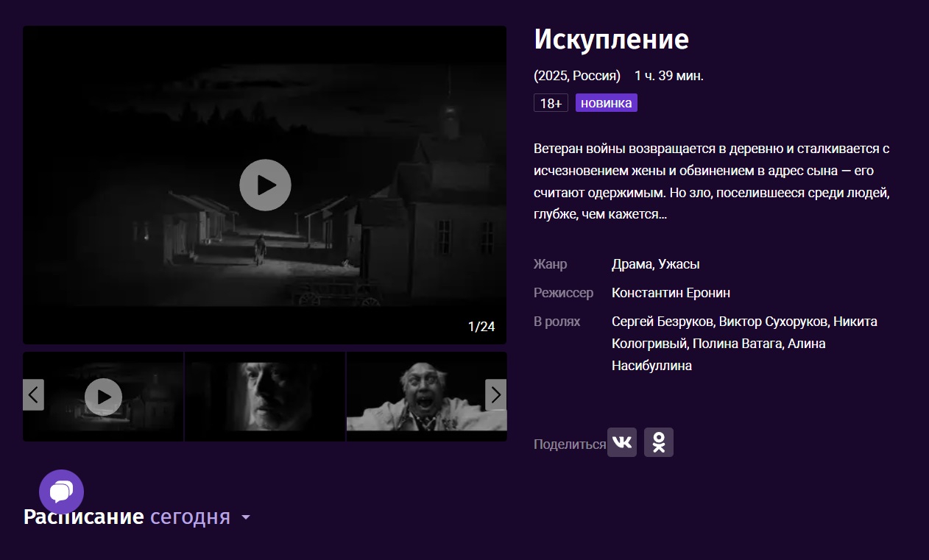Share the film on Odnoklassniki
Image resolution: width=929 pixels, height=560 pixels.
click(x=659, y=442)
